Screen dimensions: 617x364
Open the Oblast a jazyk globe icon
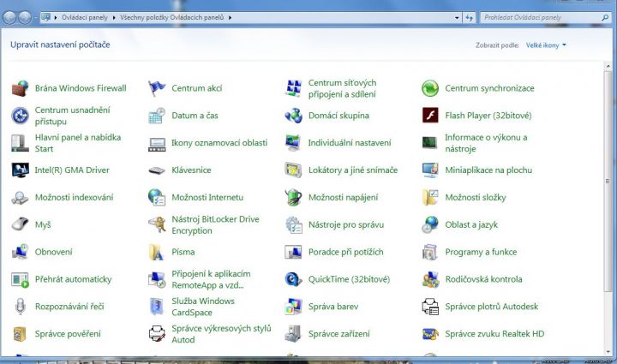point(430,224)
